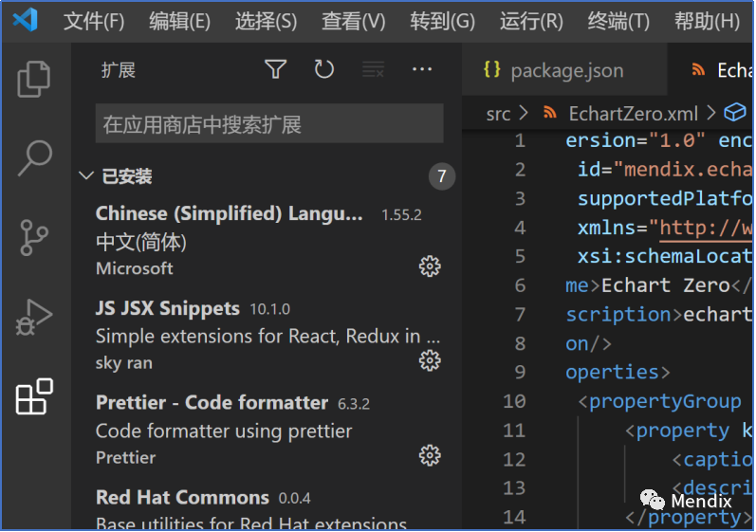Open the 帮助(H) menu

707,21
